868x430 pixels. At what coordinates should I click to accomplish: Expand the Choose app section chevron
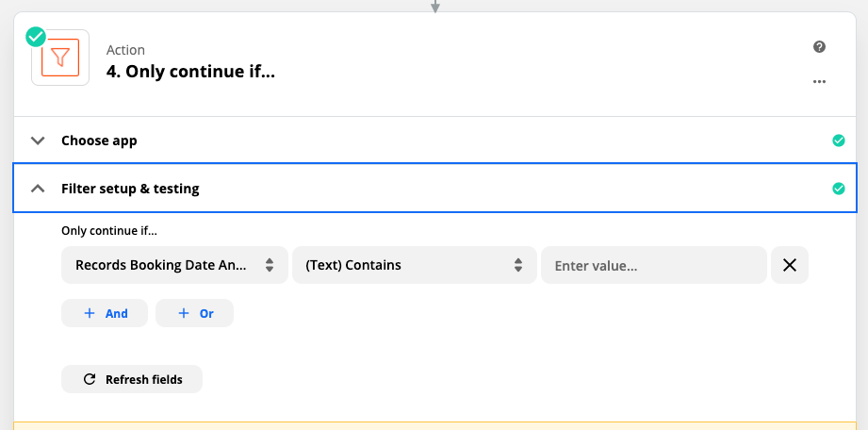coord(38,141)
